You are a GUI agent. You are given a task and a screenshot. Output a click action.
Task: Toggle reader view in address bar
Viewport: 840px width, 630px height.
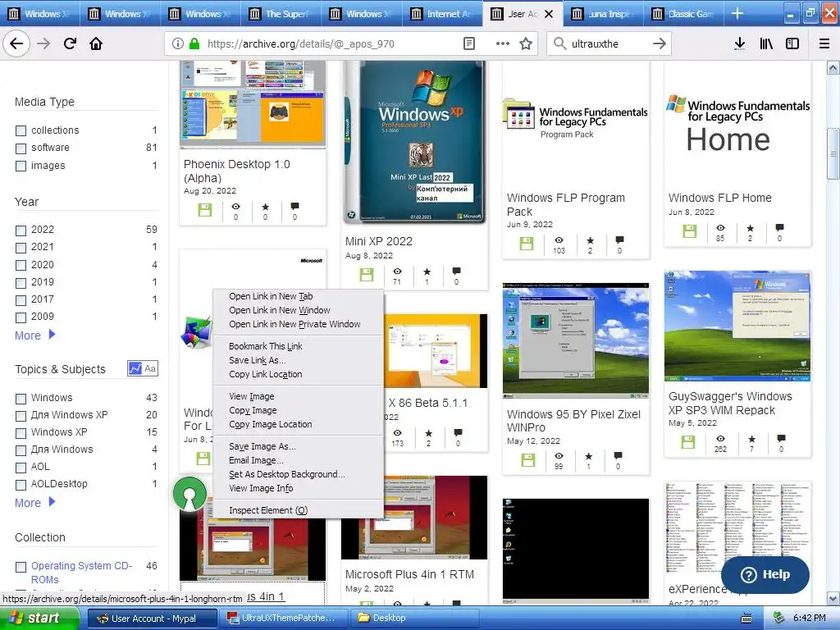[x=468, y=43]
